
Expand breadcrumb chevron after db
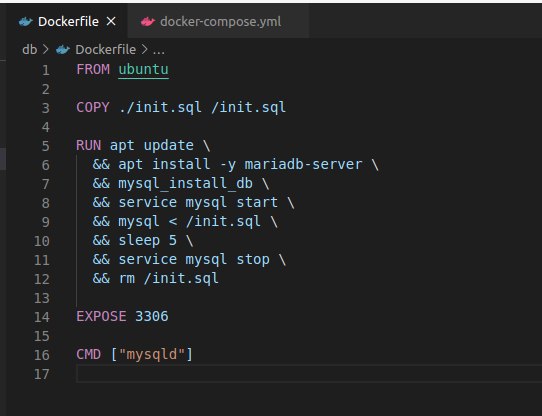(x=46, y=50)
